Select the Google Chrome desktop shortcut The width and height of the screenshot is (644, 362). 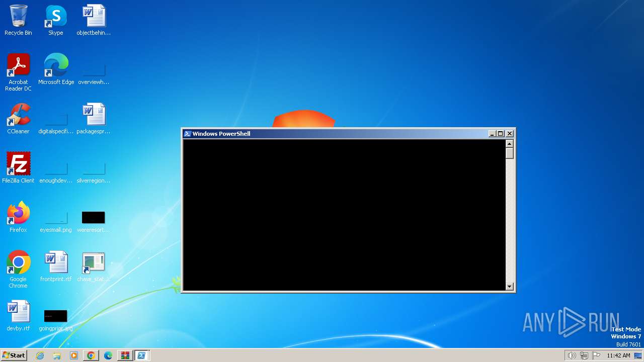pos(18,269)
